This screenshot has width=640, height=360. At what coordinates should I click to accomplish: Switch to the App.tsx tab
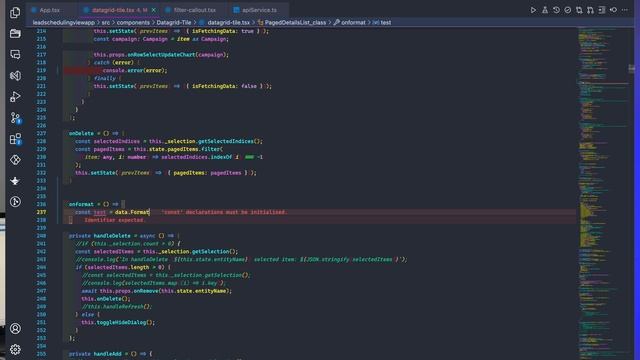[x=50, y=10]
